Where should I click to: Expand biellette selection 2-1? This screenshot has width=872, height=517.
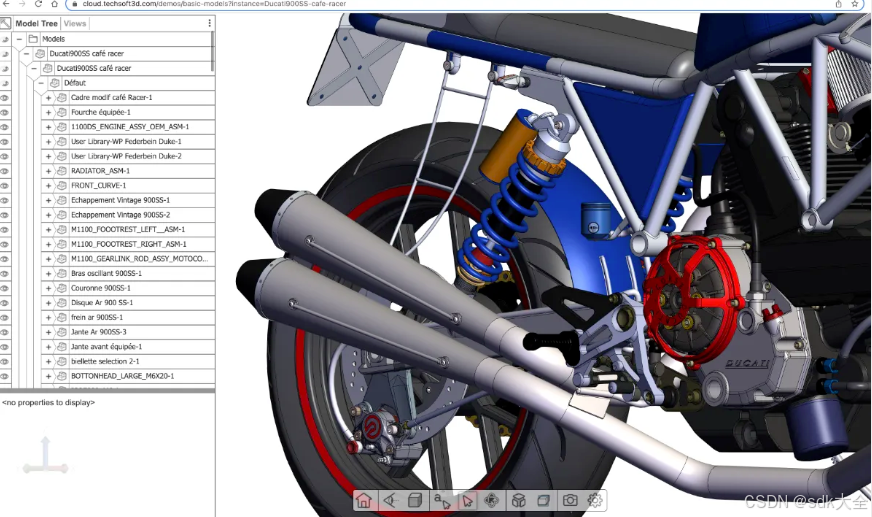click(48, 361)
